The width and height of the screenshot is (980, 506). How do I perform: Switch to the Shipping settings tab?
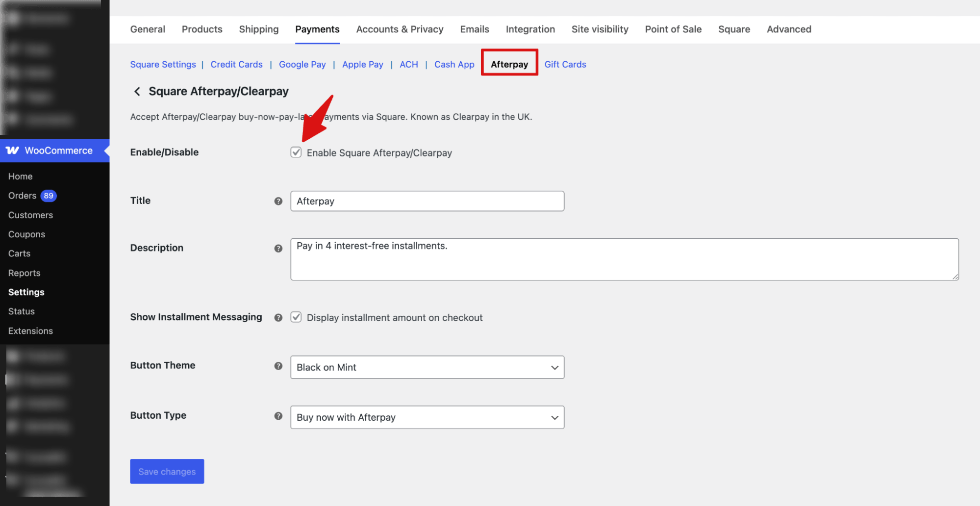pyautogui.click(x=259, y=29)
